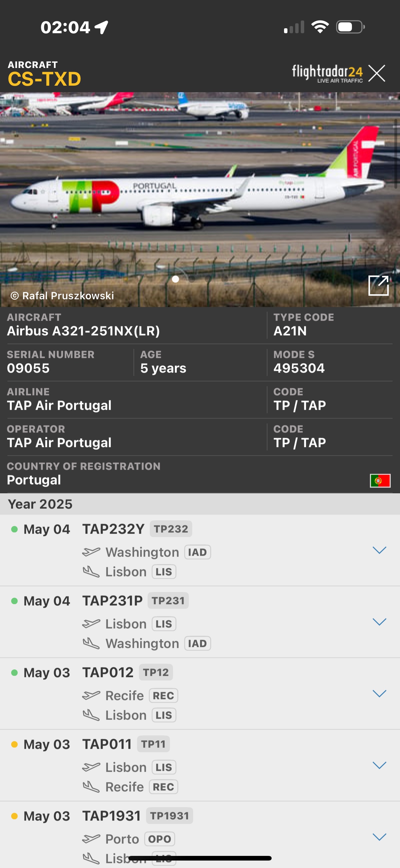Tap the TP232 flight number badge
Image resolution: width=400 pixels, height=868 pixels.
click(171, 529)
